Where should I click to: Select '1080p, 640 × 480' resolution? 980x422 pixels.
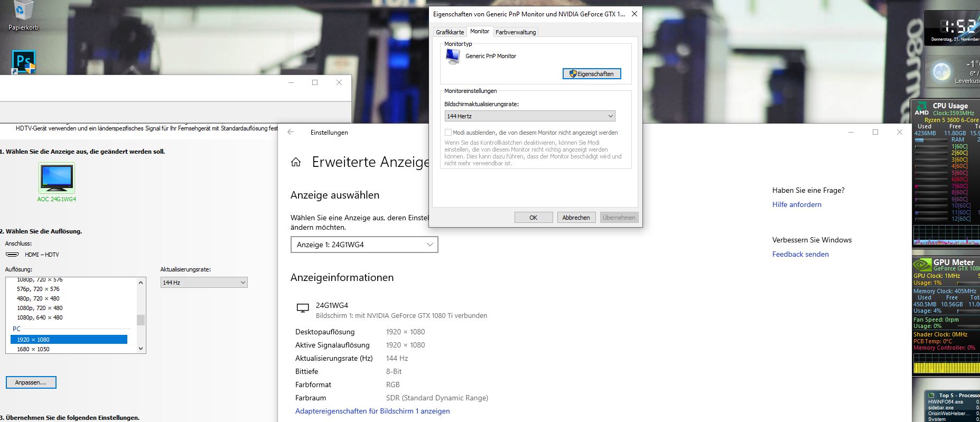40,317
